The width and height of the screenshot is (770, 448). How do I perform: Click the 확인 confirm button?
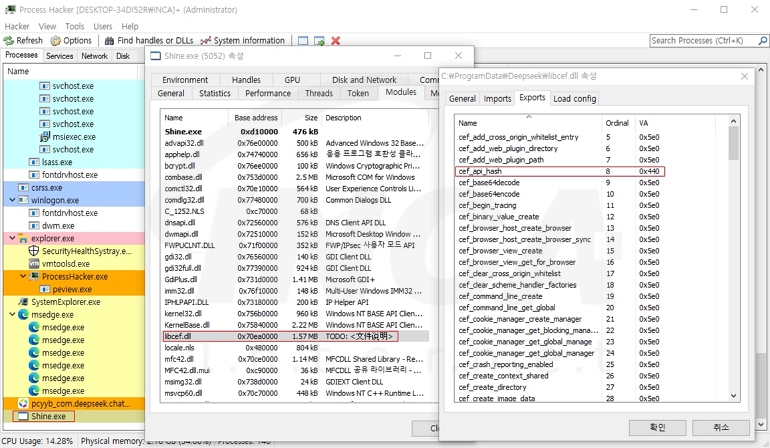pos(658,427)
